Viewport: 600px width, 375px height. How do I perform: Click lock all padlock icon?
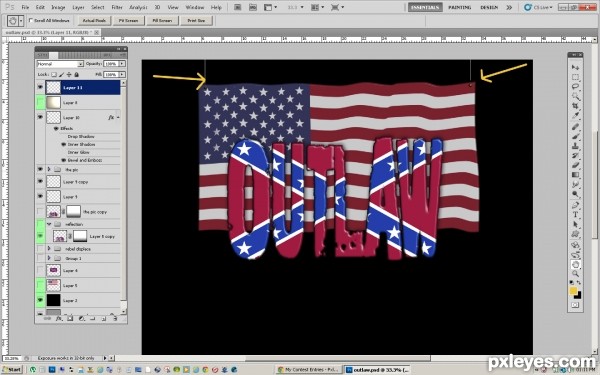(x=77, y=74)
